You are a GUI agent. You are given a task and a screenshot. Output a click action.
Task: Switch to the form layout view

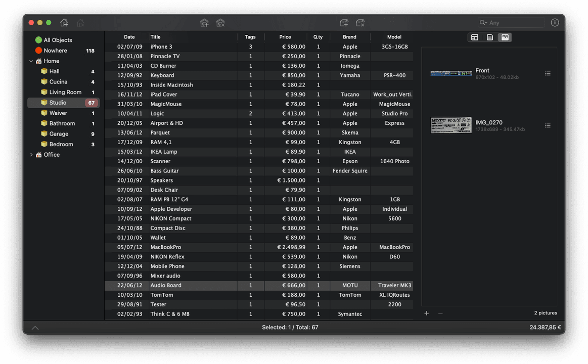coord(475,37)
